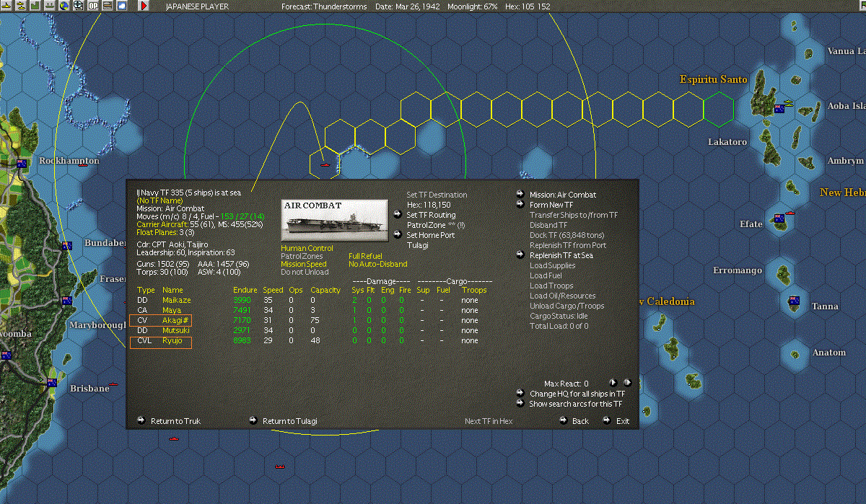Select the red task force marker in the yellow hex
The width and height of the screenshot is (866, 504).
(325, 166)
